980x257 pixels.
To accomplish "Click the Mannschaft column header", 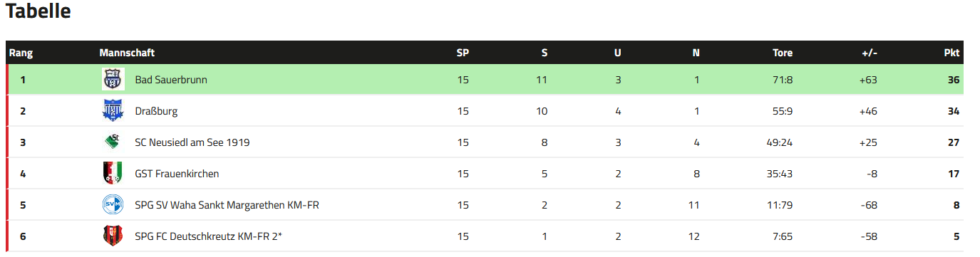I will pyautogui.click(x=127, y=53).
